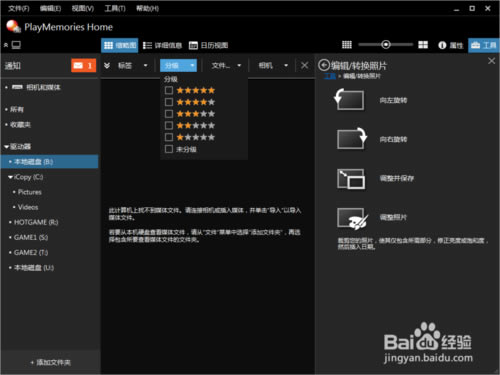Screen dimensions: 500x375
Task: Clear filters with the X button
Action: [304, 65]
